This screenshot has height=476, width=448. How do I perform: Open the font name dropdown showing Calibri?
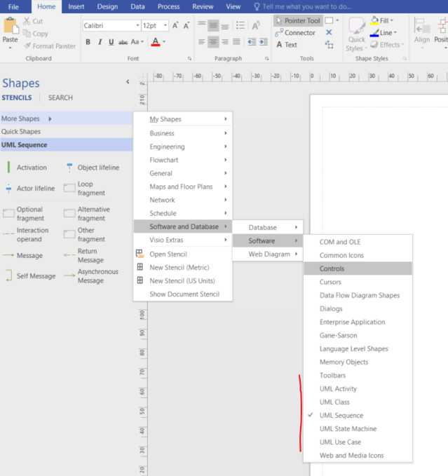[x=137, y=26]
